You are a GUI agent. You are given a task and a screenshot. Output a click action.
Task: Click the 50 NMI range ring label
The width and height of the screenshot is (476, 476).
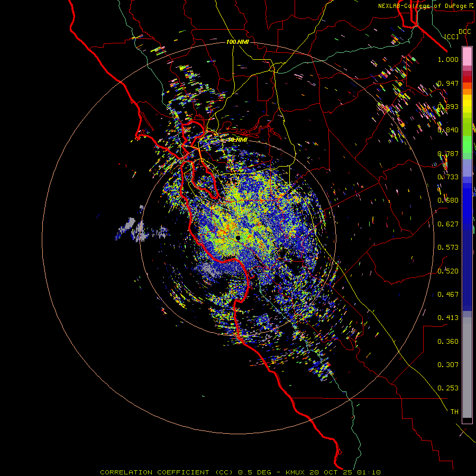pos(237,140)
